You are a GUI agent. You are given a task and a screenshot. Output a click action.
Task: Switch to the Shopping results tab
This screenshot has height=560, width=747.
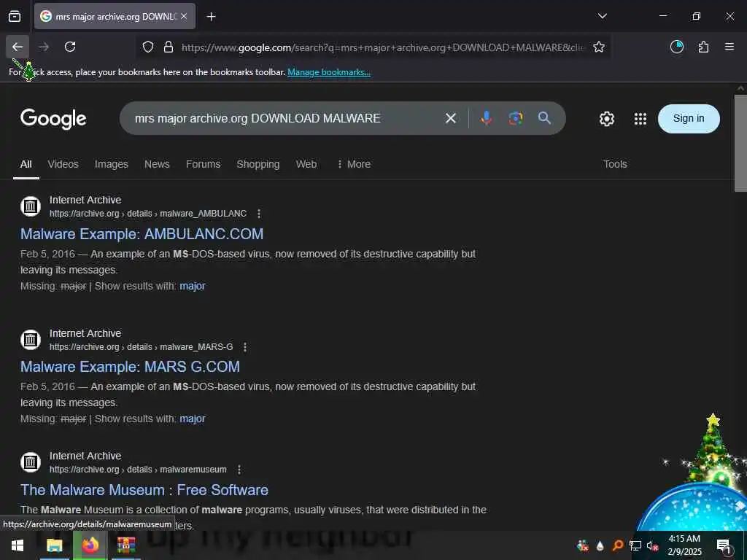(x=258, y=164)
